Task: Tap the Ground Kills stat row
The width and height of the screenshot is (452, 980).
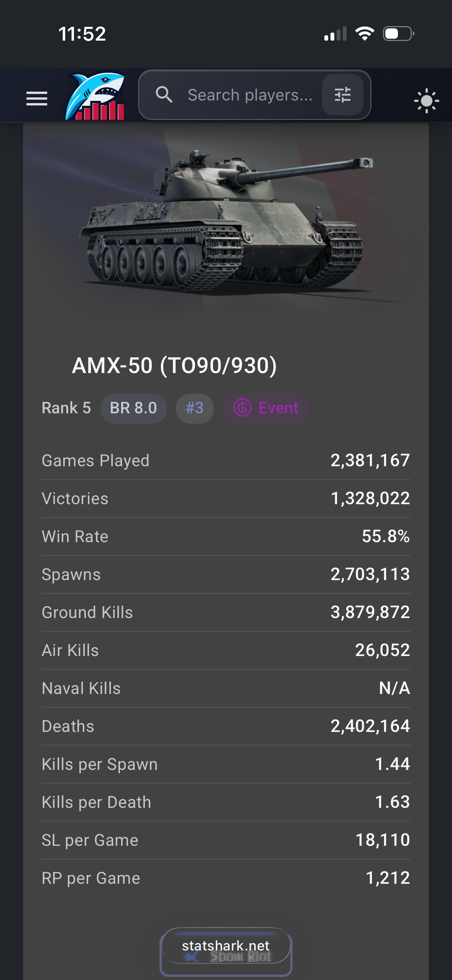Action: tap(225, 612)
